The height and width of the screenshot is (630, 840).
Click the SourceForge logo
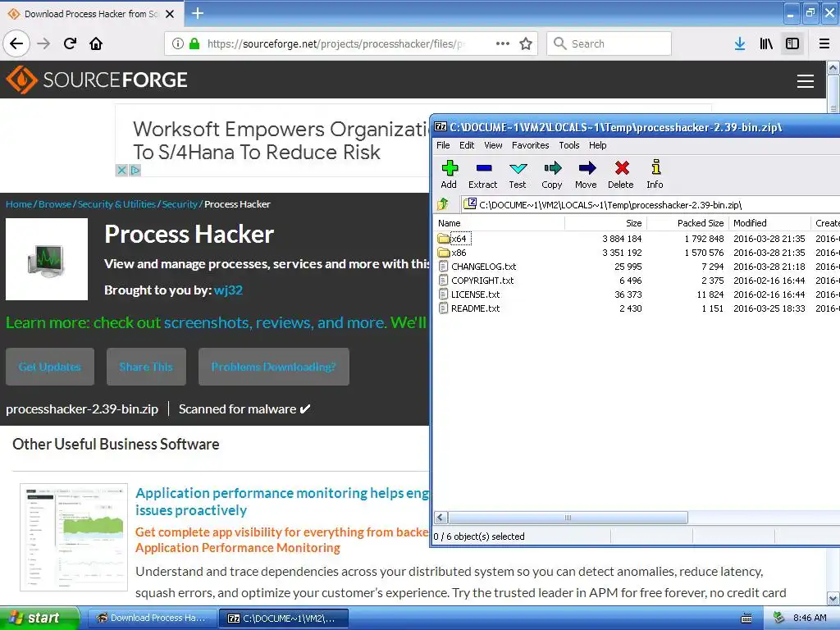click(x=97, y=80)
